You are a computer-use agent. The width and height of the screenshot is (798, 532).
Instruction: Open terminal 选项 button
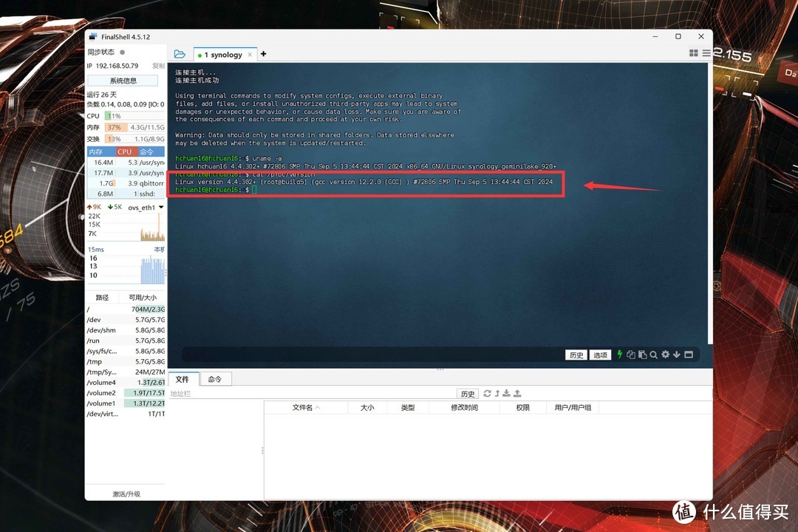point(600,355)
